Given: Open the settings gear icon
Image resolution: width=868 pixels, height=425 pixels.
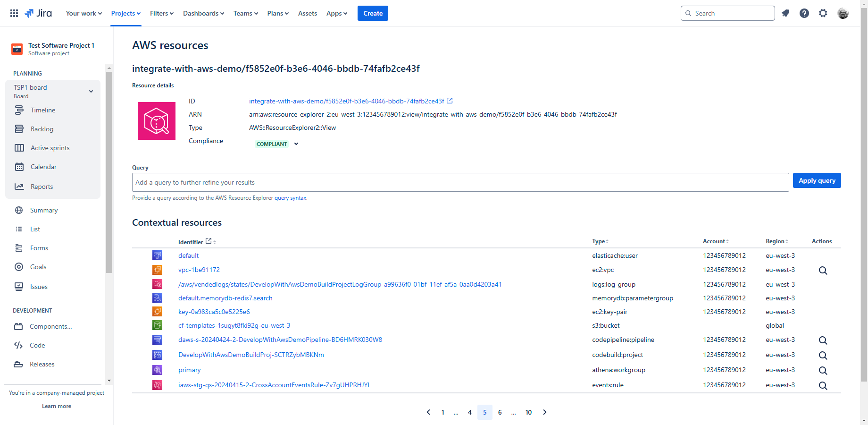Looking at the screenshot, I should [x=823, y=13].
